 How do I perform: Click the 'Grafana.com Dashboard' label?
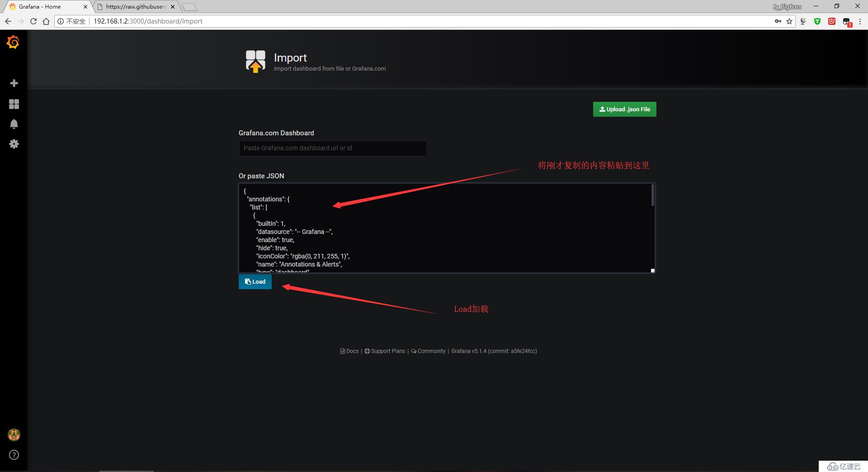(276, 133)
